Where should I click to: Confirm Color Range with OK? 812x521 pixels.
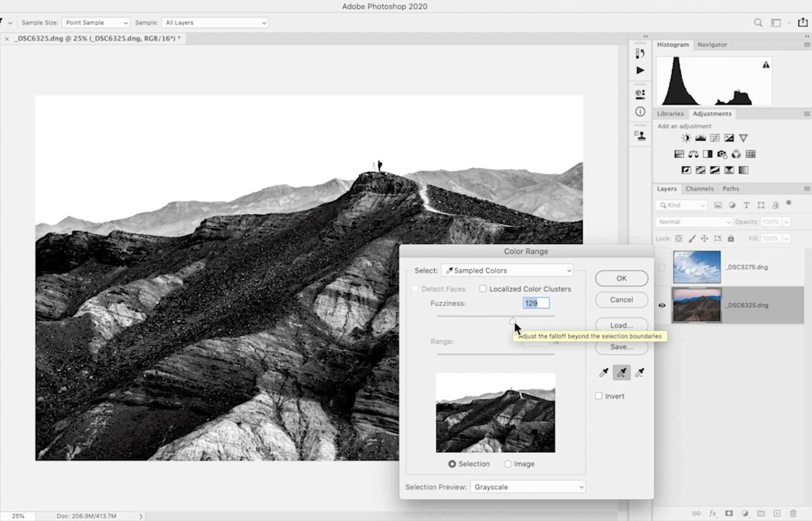[621, 278]
